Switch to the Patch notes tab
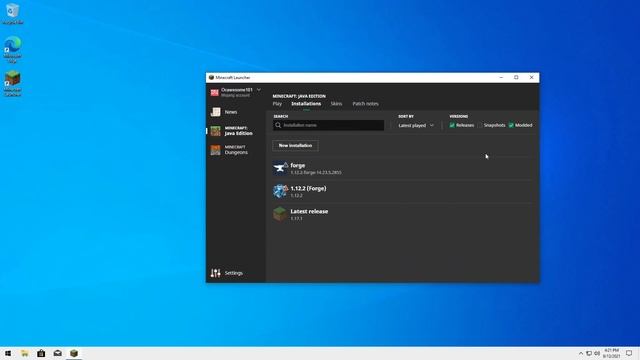 coord(365,104)
